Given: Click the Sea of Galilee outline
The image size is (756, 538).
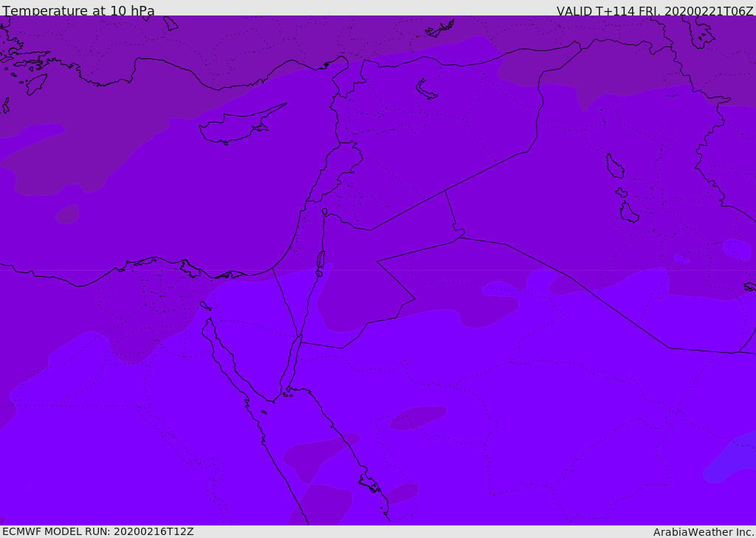Looking at the screenshot, I should (x=325, y=212).
